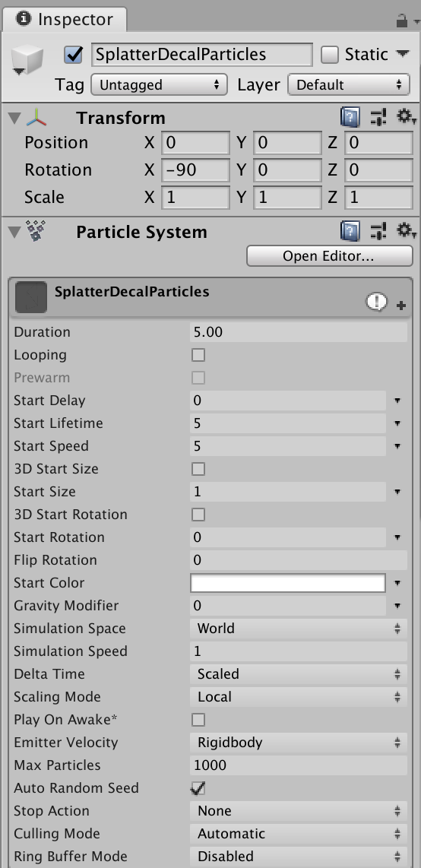Toggle the Looping checkbox

tap(198, 355)
